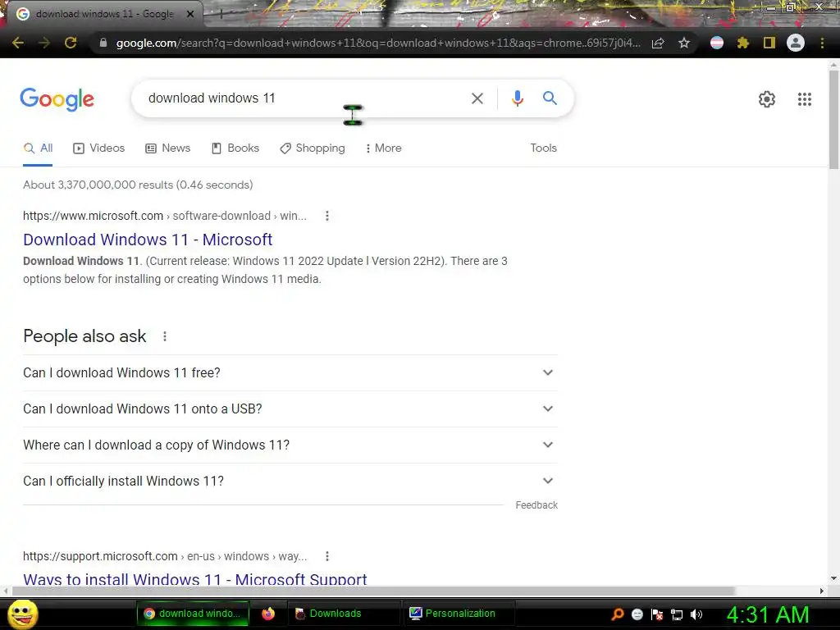
Task: Click the horizontal scrollbar thumb
Action: click(x=373, y=591)
